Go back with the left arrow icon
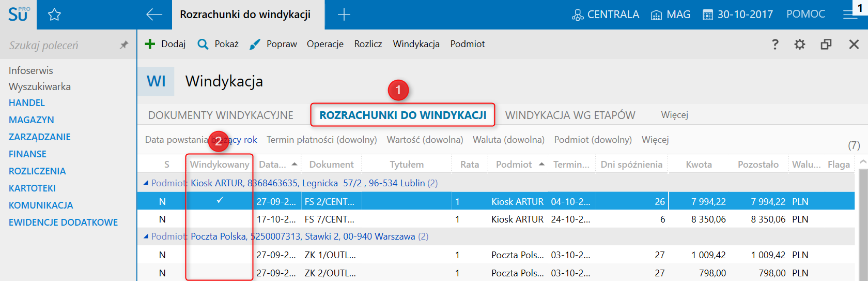868x281 pixels. point(154,14)
